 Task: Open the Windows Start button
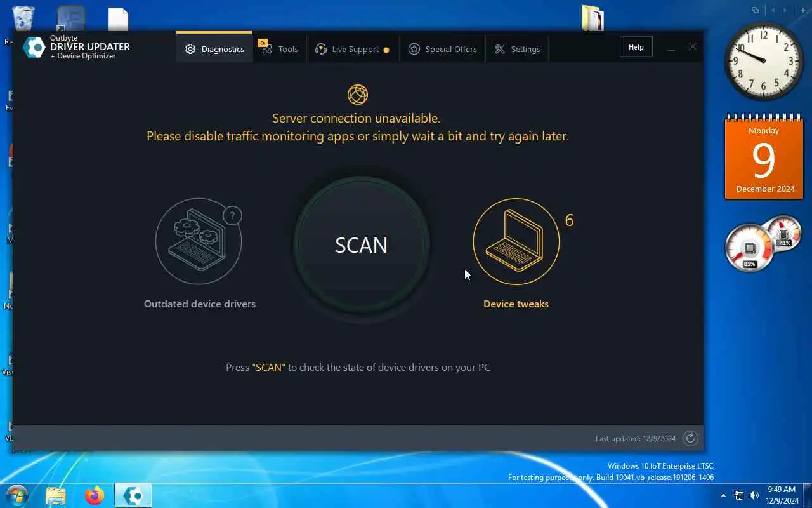[x=17, y=495]
